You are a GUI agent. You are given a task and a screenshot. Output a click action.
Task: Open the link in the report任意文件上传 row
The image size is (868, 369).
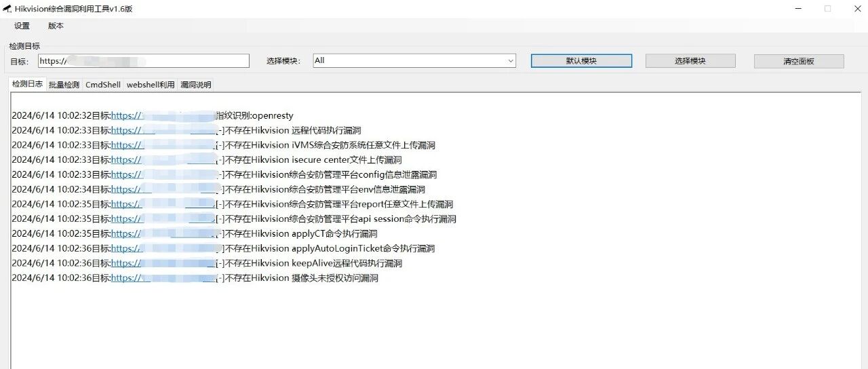pyautogui.click(x=163, y=204)
